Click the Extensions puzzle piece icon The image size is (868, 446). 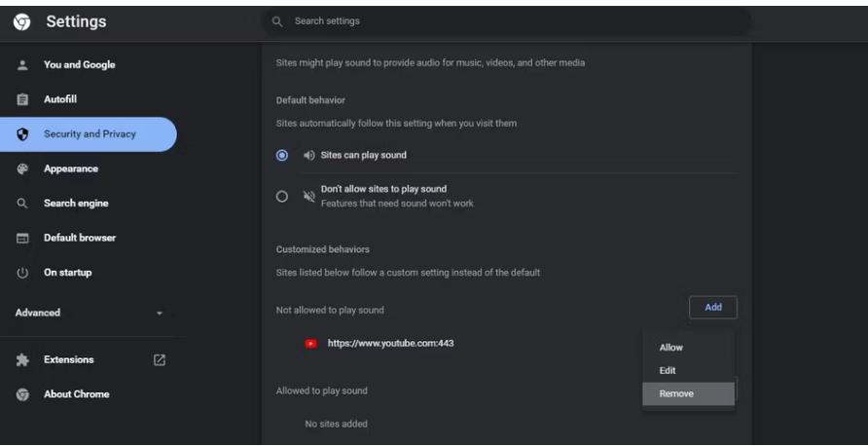coord(22,360)
